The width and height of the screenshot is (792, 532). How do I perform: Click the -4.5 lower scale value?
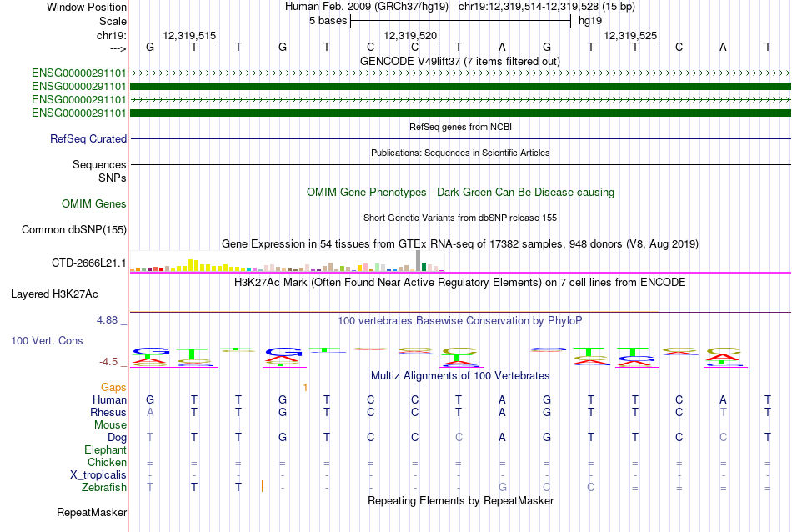pos(108,362)
